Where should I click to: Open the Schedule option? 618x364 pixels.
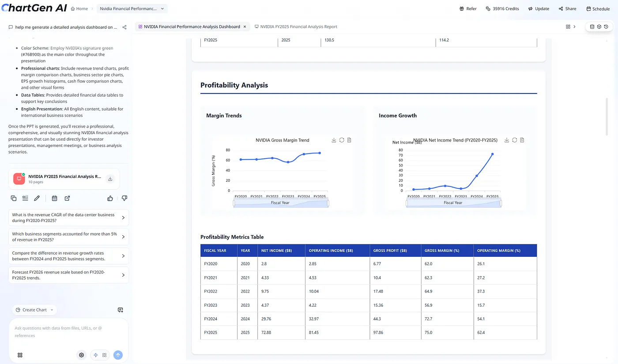[x=598, y=8]
